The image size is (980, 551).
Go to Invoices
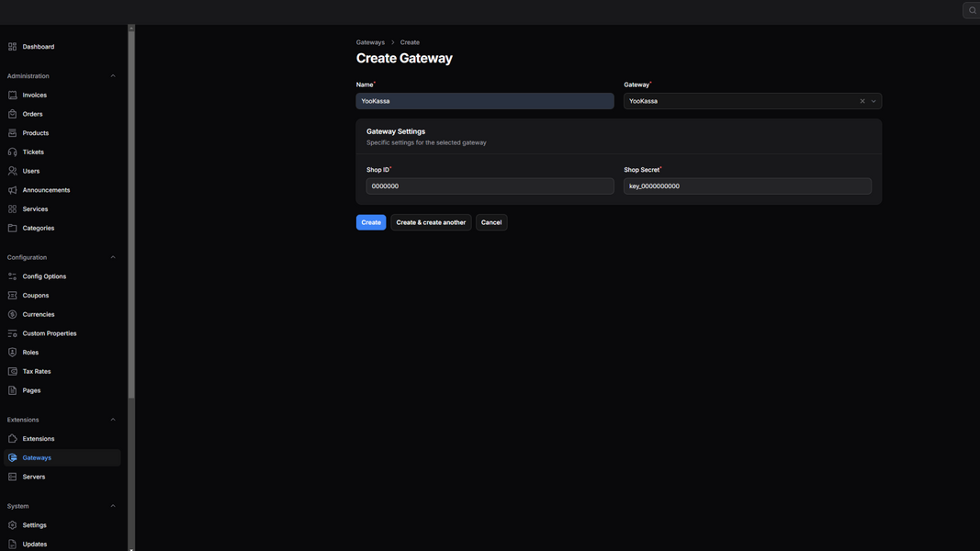click(x=62, y=95)
